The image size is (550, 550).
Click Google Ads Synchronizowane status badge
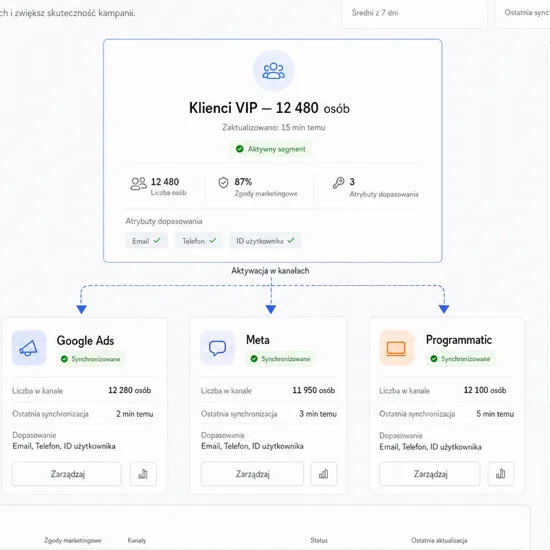click(x=91, y=359)
